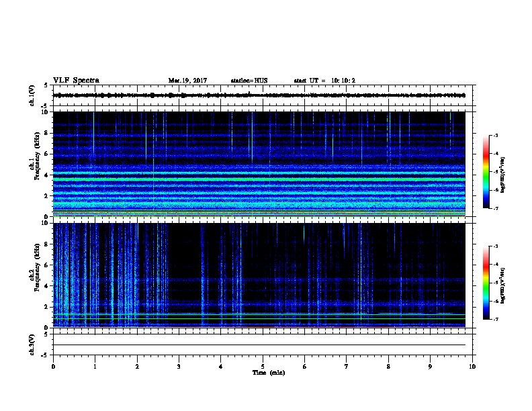Click the "Time (min)" axis title
Image resolution: width=532 pixels, height=411 pixels.
[269, 373]
